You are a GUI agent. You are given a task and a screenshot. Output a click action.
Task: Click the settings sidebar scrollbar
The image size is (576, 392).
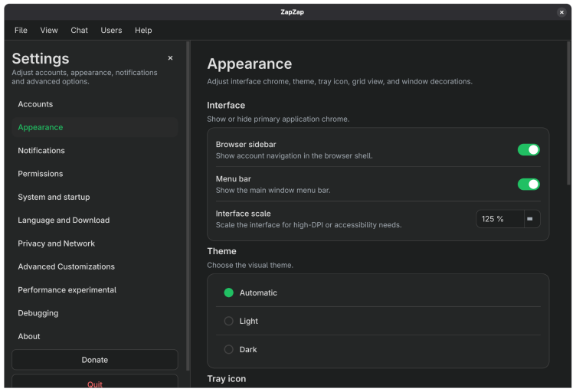click(188, 205)
